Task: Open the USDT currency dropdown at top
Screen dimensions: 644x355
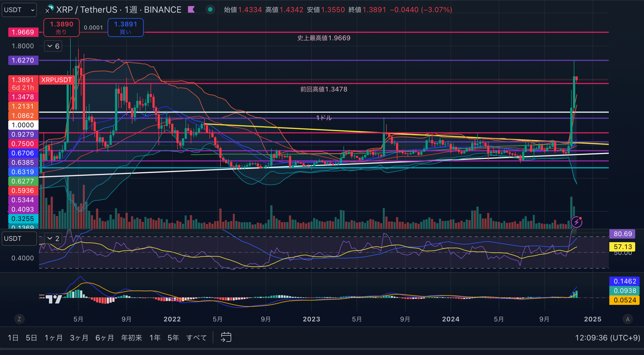Action: tap(19, 10)
